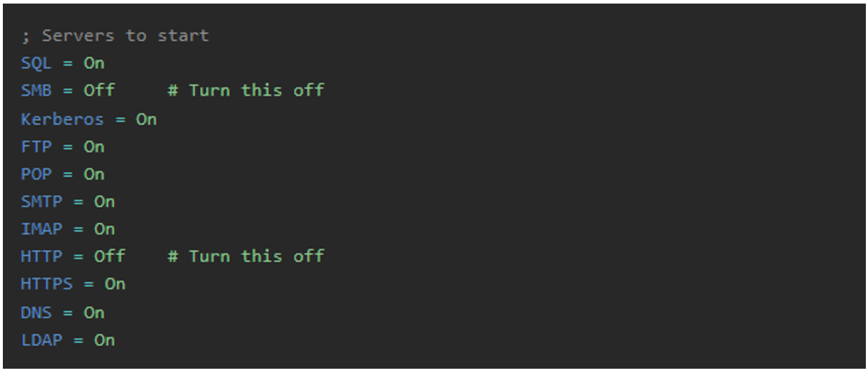Click the Off value on the HTTP line

coord(109,256)
